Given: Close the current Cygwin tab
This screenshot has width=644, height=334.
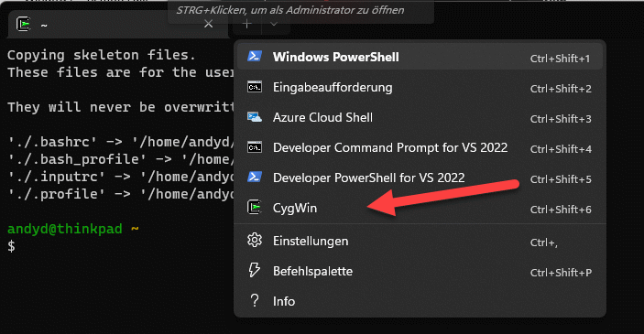Looking at the screenshot, I should pos(209,24).
